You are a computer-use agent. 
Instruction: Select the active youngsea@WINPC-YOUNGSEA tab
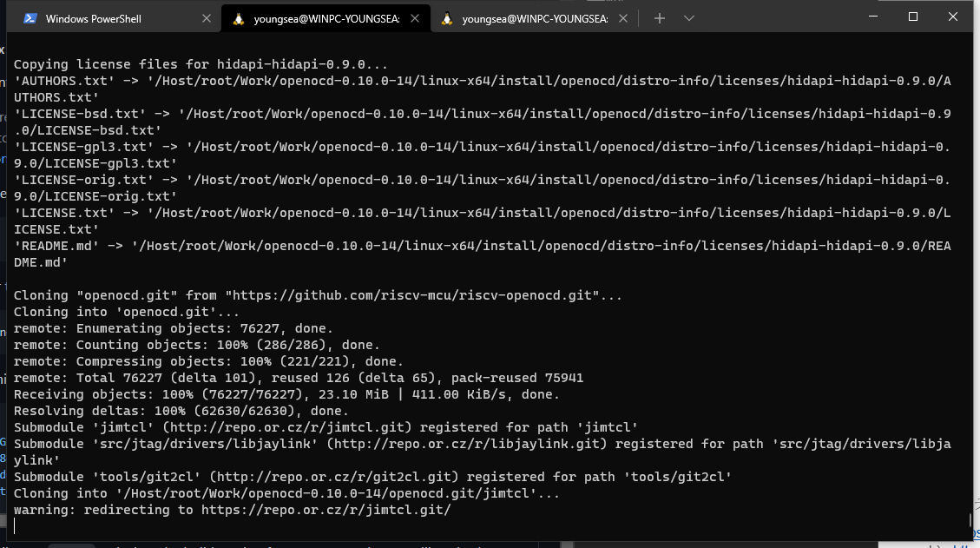[326, 19]
